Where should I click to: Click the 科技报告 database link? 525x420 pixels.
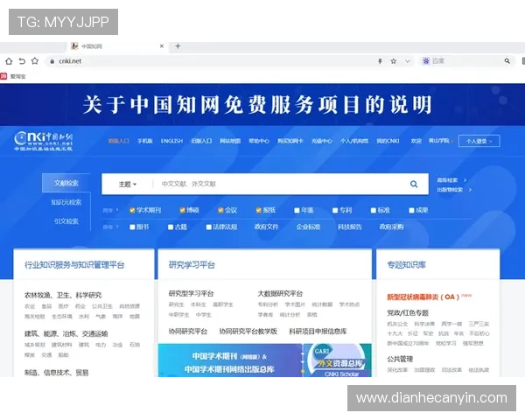[349, 227]
